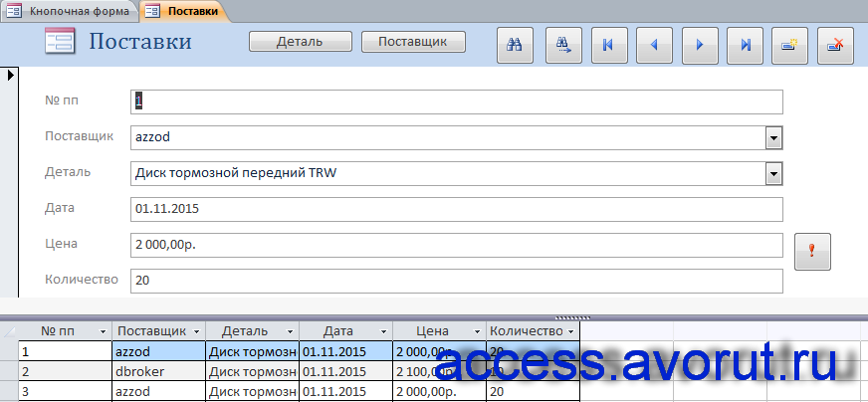This screenshot has height=402, width=868.
Task: Go to the previous record
Action: point(655,45)
